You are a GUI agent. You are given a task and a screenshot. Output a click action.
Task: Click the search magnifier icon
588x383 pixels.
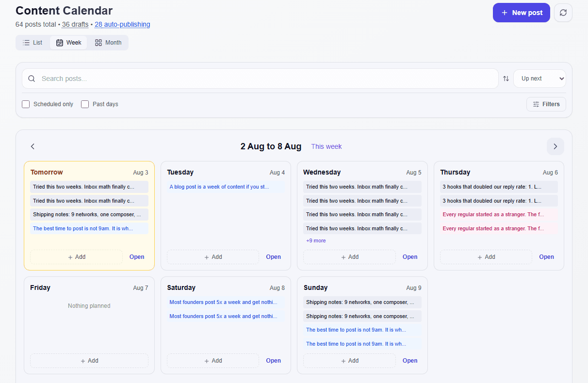point(32,79)
